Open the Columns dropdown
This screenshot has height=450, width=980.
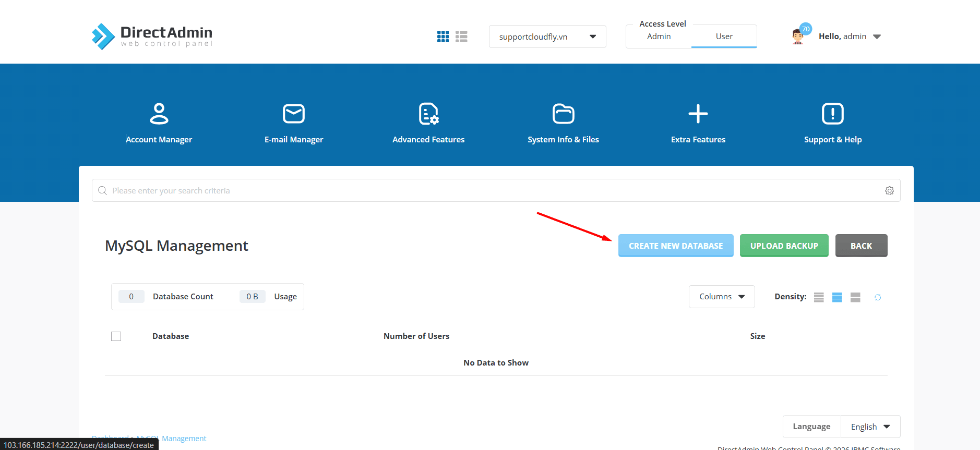(x=722, y=297)
